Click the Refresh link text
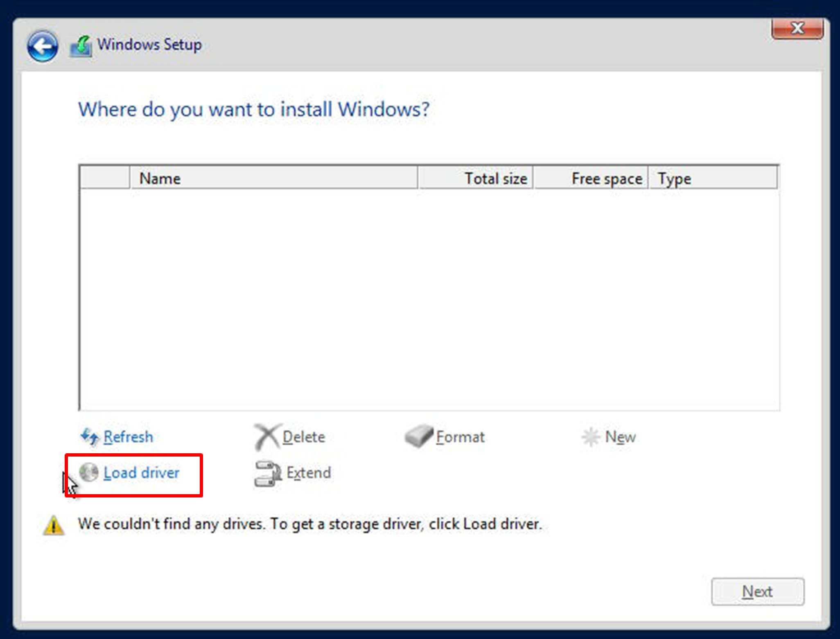The height and width of the screenshot is (639, 840). coord(128,437)
